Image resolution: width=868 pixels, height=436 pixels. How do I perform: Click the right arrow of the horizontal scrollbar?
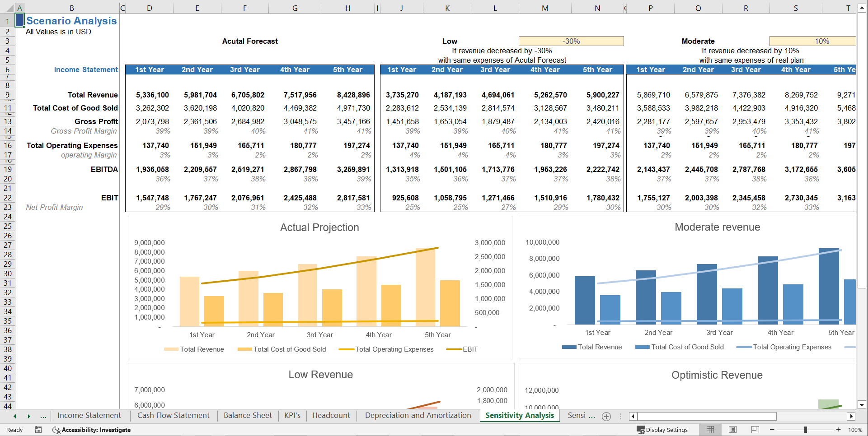[x=851, y=416]
